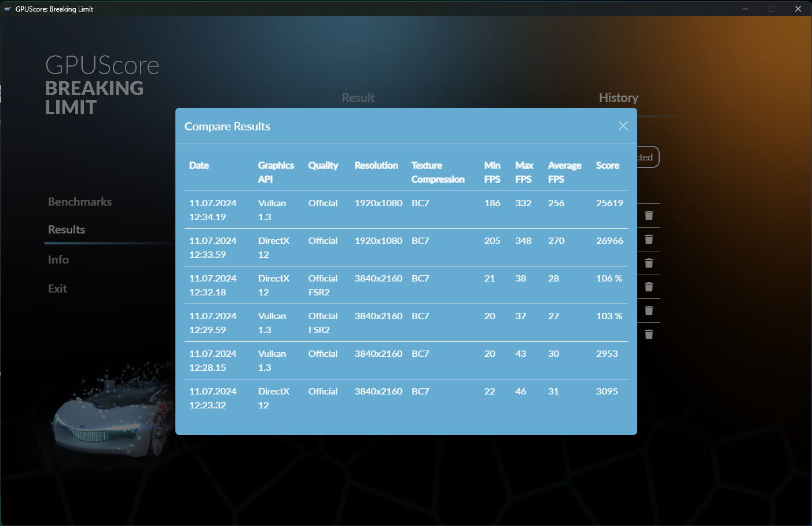Image resolution: width=812 pixels, height=526 pixels.
Task: Minimize the GPUScore window
Action: pyautogui.click(x=745, y=9)
